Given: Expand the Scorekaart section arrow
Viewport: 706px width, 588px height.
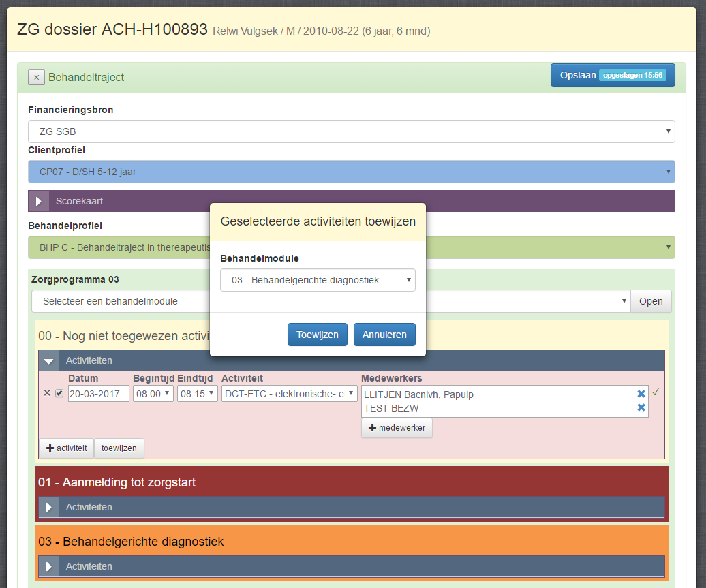Looking at the screenshot, I should pos(39,201).
